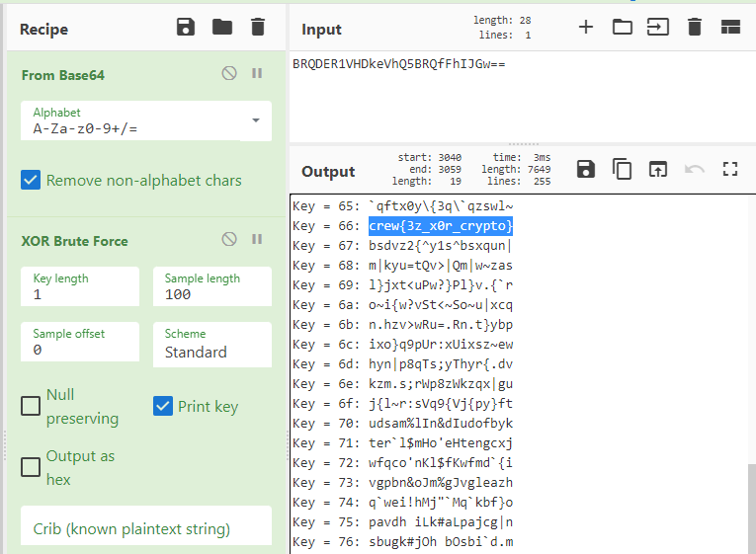
Task: Open the Alphabet dropdown
Action: coord(146,120)
